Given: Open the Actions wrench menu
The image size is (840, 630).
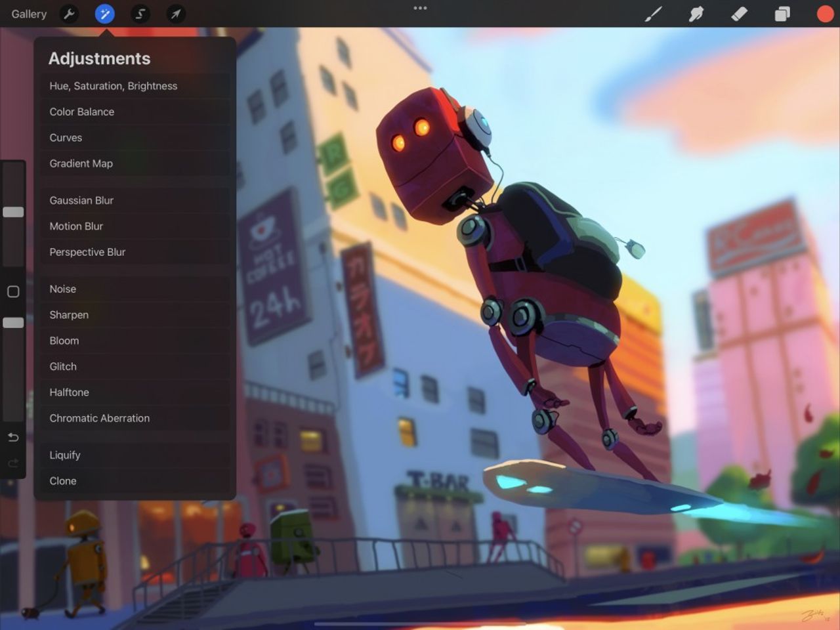Looking at the screenshot, I should click(x=69, y=14).
